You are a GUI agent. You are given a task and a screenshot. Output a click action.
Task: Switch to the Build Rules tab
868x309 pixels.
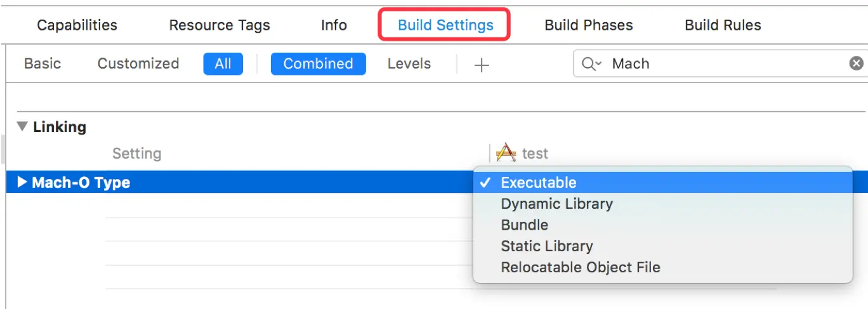(723, 25)
